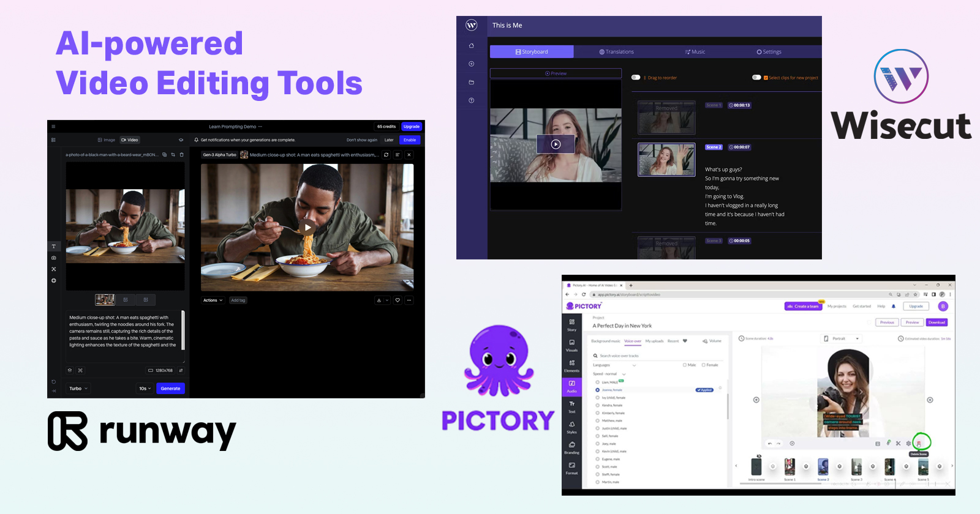Click the Wisecut new project plus icon
980x514 pixels.
coord(471,64)
